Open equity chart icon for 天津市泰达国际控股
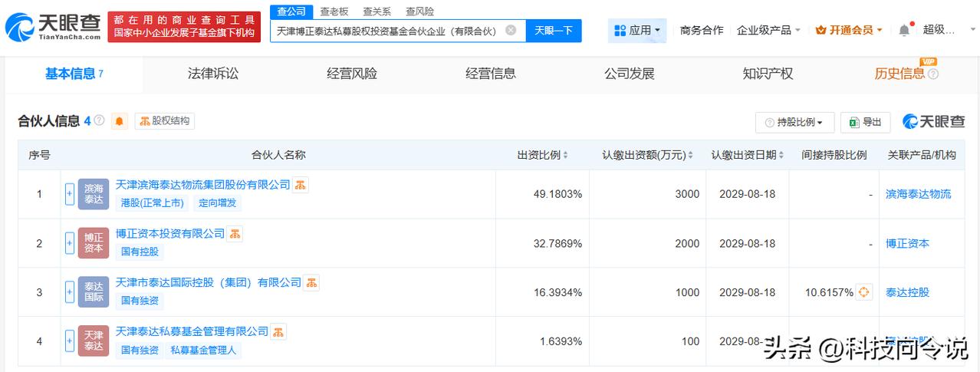The width and height of the screenshot is (980, 372). (x=311, y=283)
